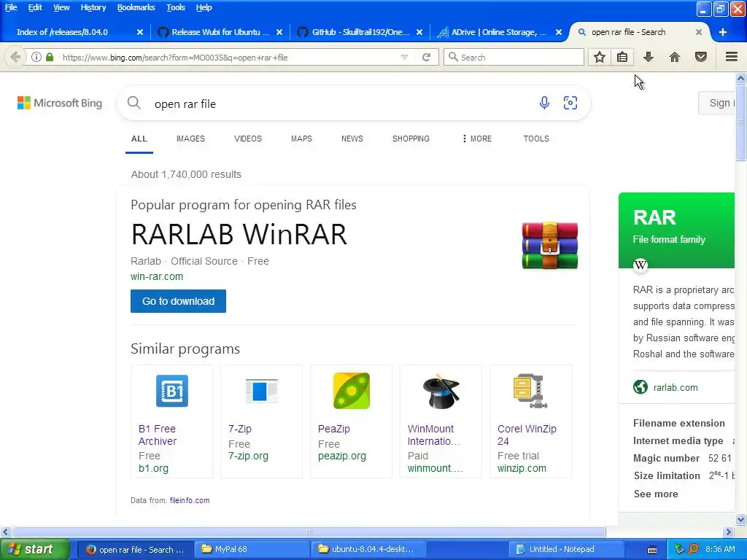747x560 pixels.
Task: Select the VIDEOS search tab
Action: 248,139
